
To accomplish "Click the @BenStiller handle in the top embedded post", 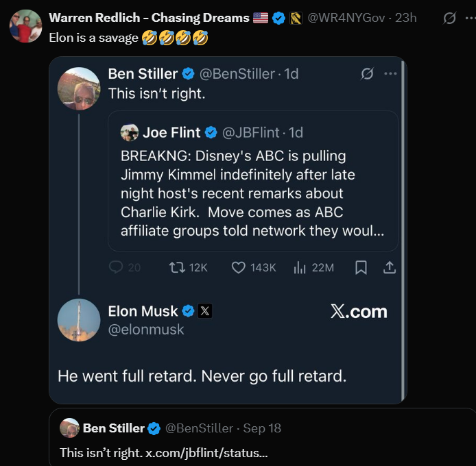I will [x=237, y=73].
